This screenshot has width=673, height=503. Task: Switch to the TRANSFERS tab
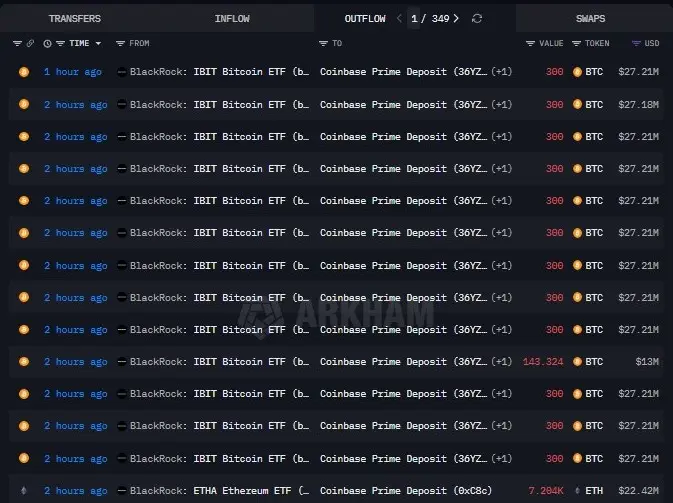pyautogui.click(x=75, y=18)
